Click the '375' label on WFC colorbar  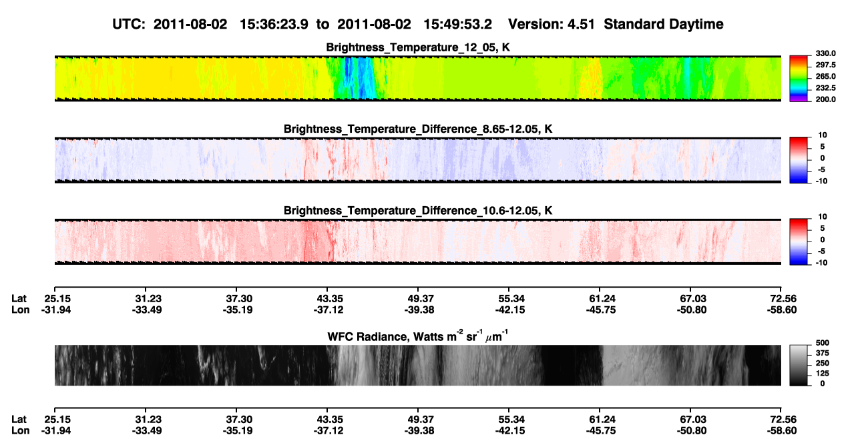click(x=821, y=353)
